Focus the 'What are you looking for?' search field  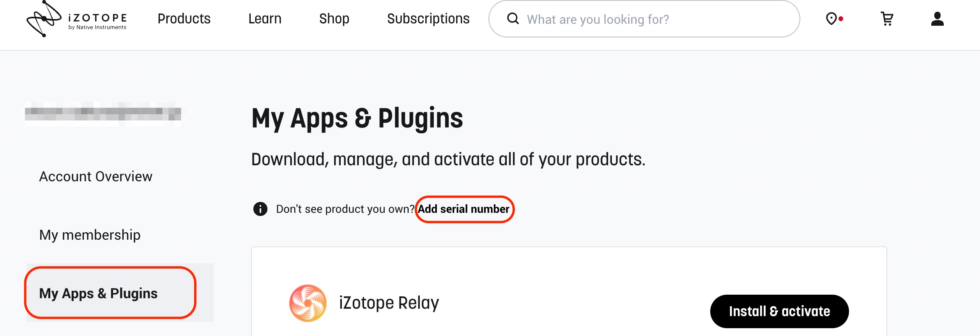pos(644,19)
